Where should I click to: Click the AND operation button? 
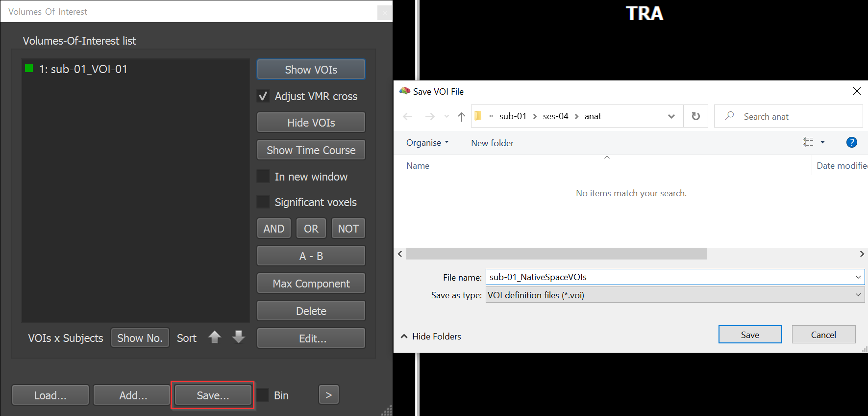pyautogui.click(x=274, y=229)
